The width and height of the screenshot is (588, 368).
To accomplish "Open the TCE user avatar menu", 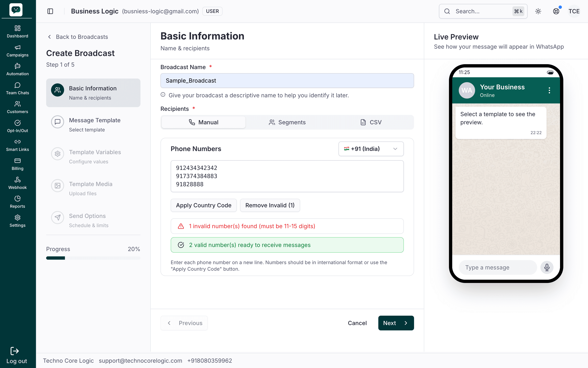I will click(574, 11).
